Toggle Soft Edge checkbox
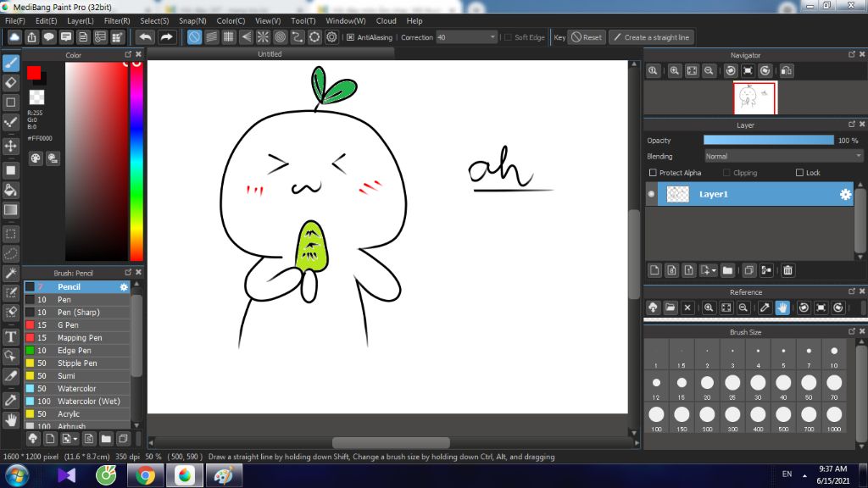The height and width of the screenshot is (488, 868). [509, 37]
